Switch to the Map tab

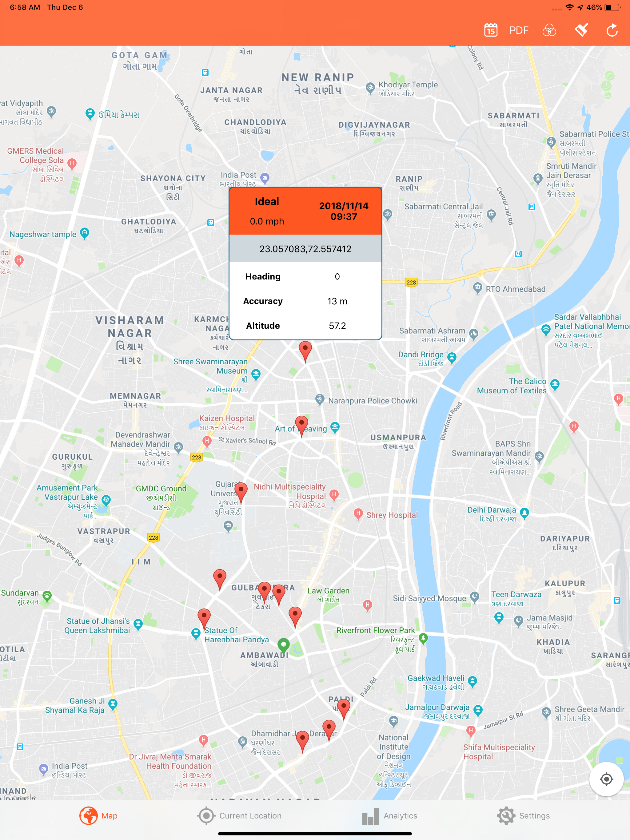coord(98,816)
